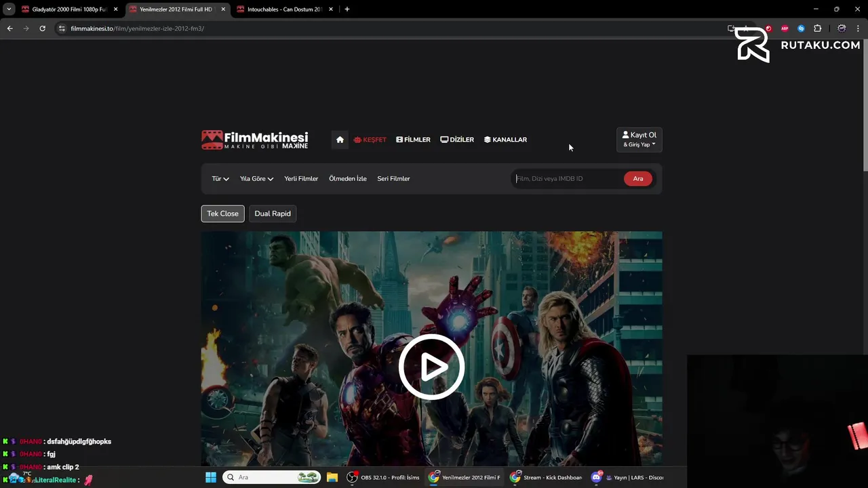Open the Diziler menu
Image resolution: width=868 pixels, height=488 pixels.
click(x=457, y=140)
